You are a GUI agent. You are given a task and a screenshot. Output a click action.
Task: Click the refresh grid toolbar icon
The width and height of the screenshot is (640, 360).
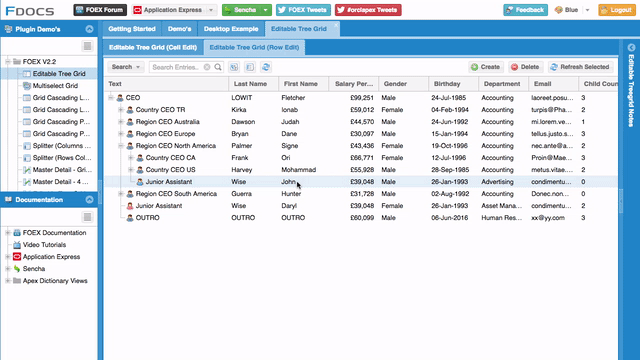point(266,67)
